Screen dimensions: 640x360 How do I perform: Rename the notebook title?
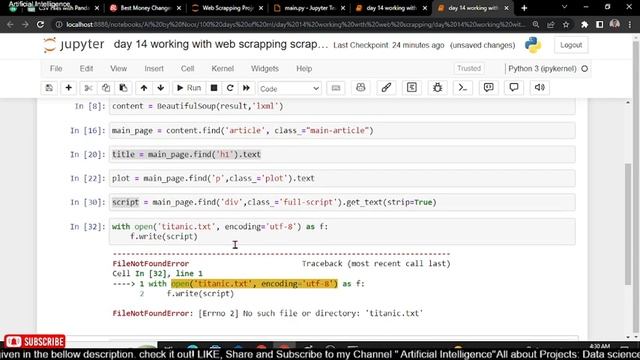(221, 44)
